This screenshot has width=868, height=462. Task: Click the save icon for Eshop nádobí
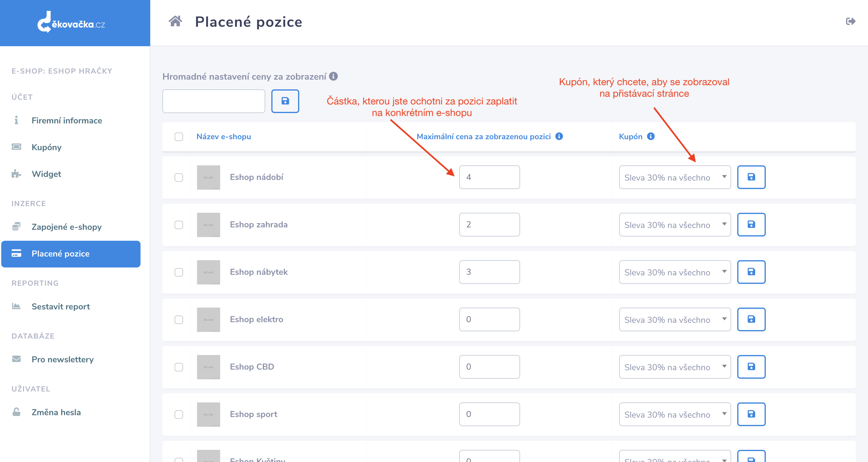tap(751, 177)
